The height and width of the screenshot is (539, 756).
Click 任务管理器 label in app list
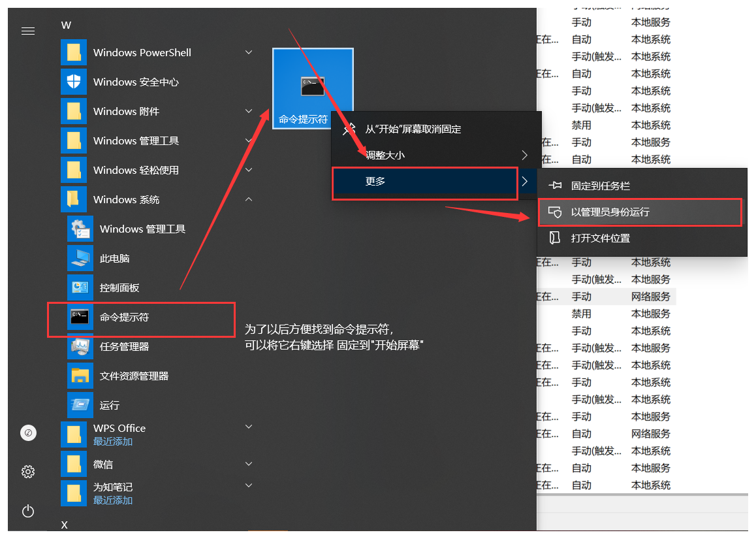tap(124, 346)
